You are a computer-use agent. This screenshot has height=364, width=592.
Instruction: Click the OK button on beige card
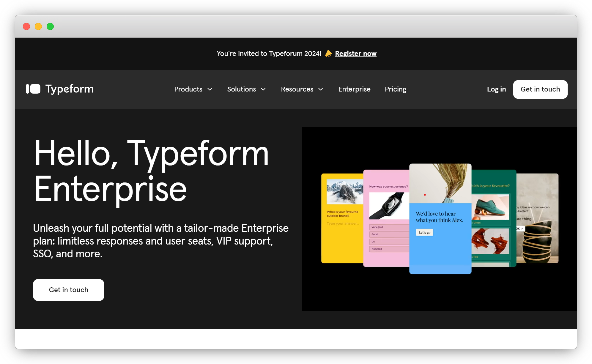(x=520, y=229)
